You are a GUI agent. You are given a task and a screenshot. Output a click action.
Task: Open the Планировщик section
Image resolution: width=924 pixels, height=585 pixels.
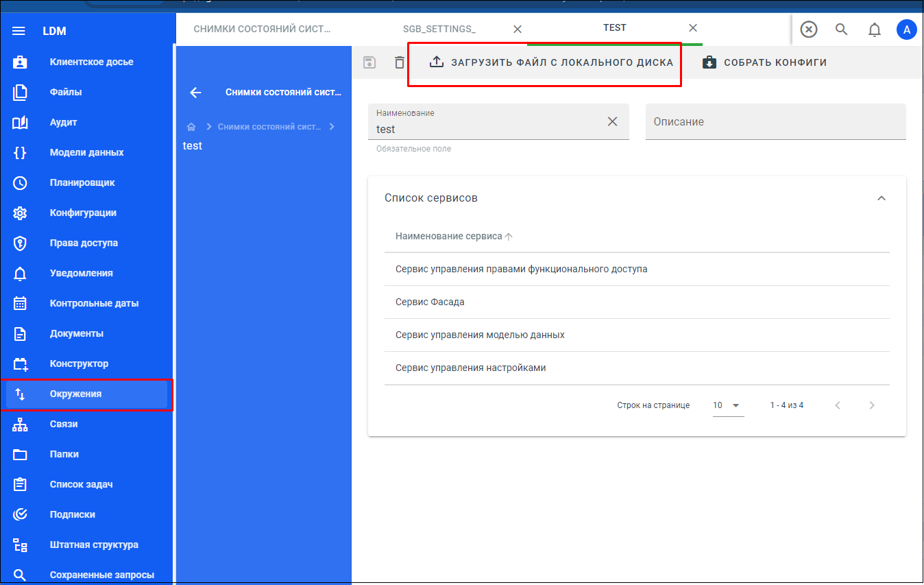[86, 182]
